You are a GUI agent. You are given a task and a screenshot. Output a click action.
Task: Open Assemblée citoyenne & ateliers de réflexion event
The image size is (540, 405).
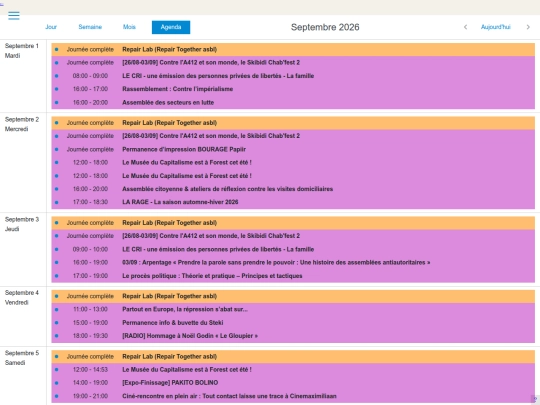click(293, 189)
